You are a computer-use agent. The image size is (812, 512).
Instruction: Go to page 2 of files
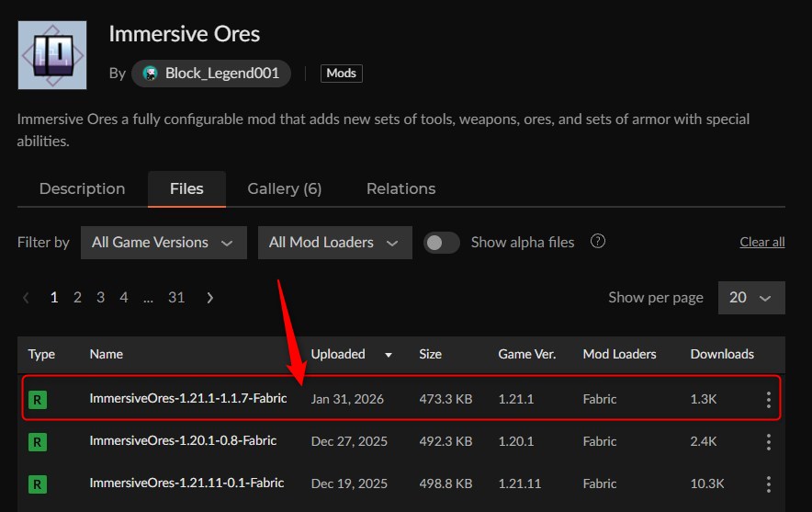[x=77, y=298]
